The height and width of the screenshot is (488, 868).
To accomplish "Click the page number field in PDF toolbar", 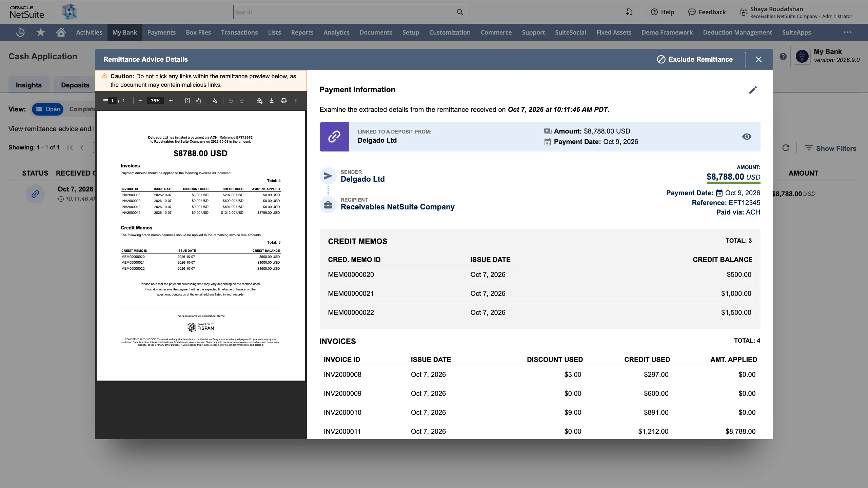I will click(112, 101).
